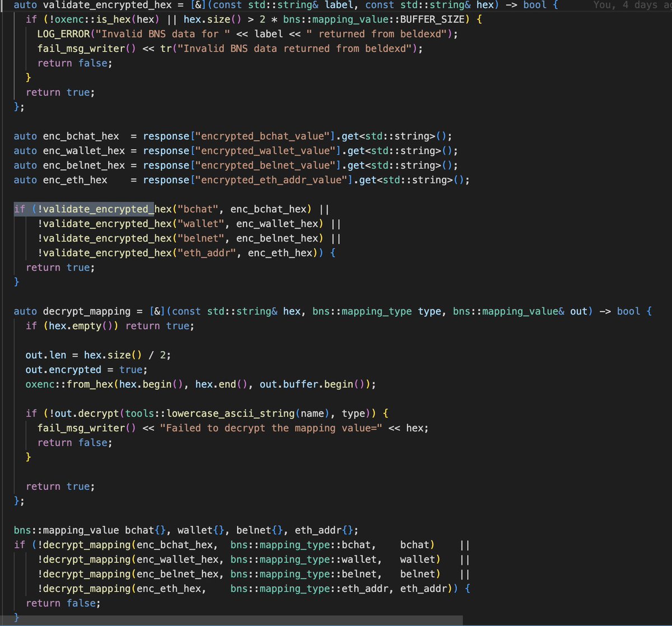The width and height of the screenshot is (672, 626).
Task: Click the out.encrypted assignment target
Action: 63,369
